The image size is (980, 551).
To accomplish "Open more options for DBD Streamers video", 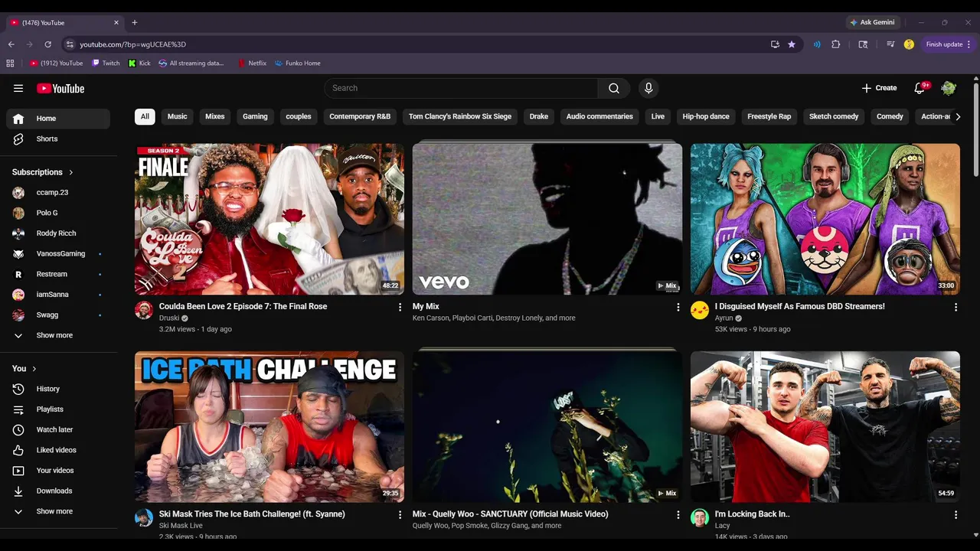I will coord(955,307).
